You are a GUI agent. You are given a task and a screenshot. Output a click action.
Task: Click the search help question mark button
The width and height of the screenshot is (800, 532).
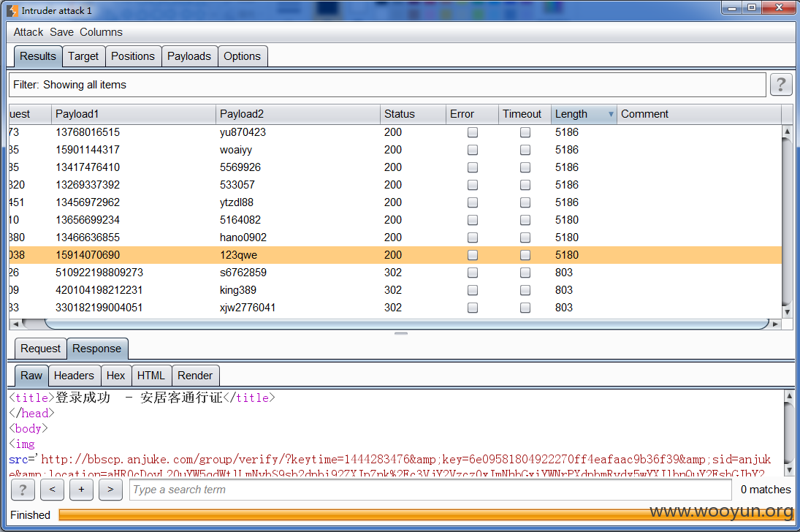[23, 490]
